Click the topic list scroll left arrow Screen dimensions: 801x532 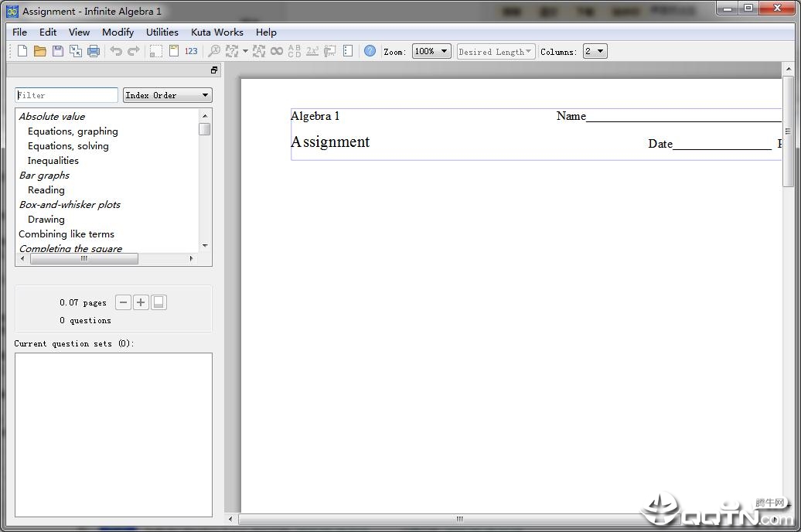[x=22, y=258]
